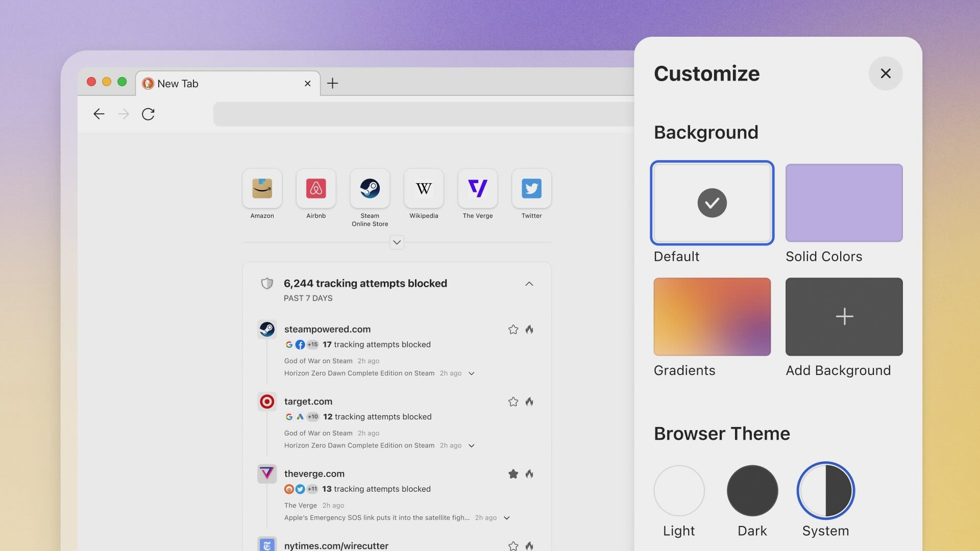Screen dimensions: 980x551
Task: Select the Light browser theme
Action: [678, 490]
